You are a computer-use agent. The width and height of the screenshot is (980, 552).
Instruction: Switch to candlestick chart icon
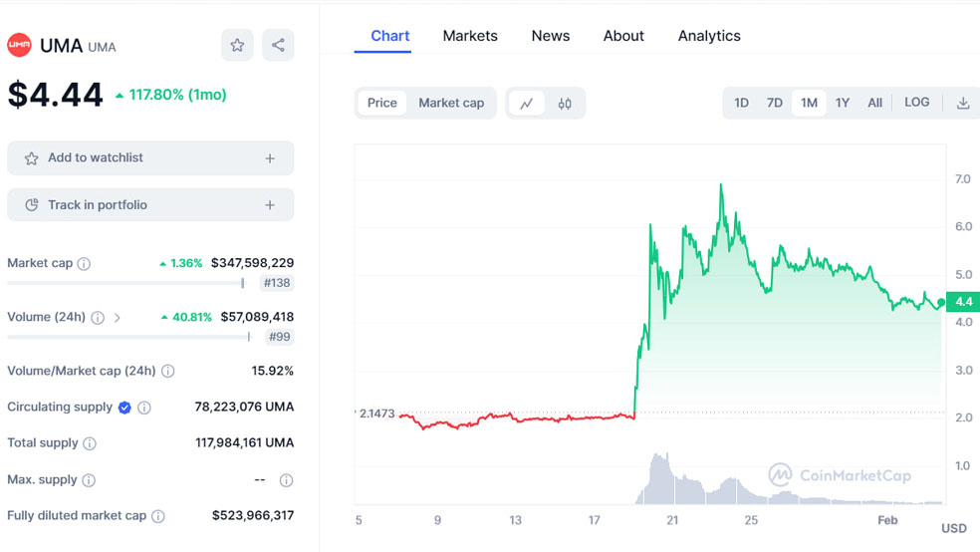pos(565,104)
